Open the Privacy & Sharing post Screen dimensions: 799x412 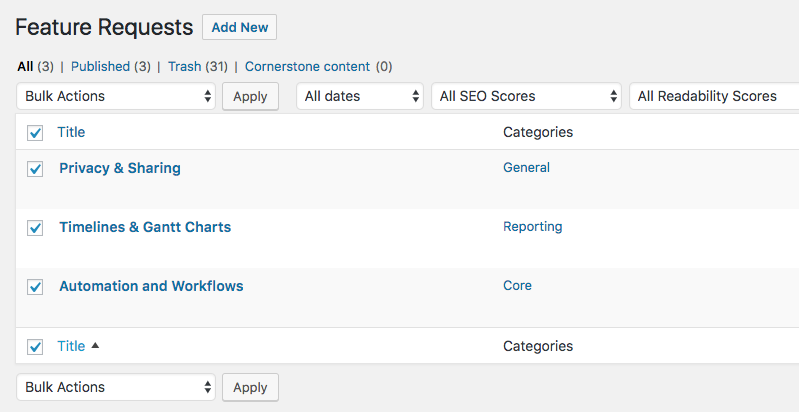(x=120, y=168)
